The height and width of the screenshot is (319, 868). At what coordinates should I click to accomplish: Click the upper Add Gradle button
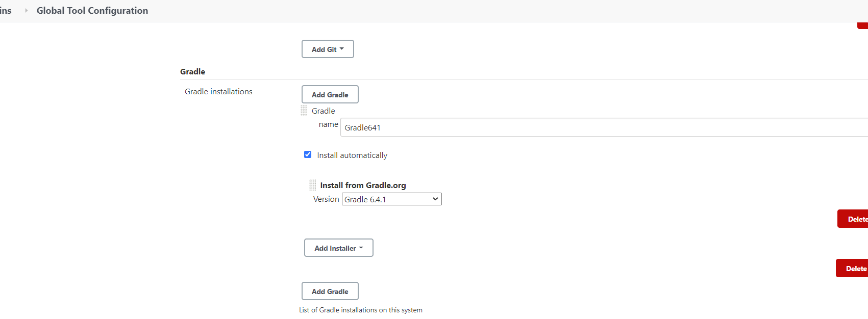pos(330,94)
